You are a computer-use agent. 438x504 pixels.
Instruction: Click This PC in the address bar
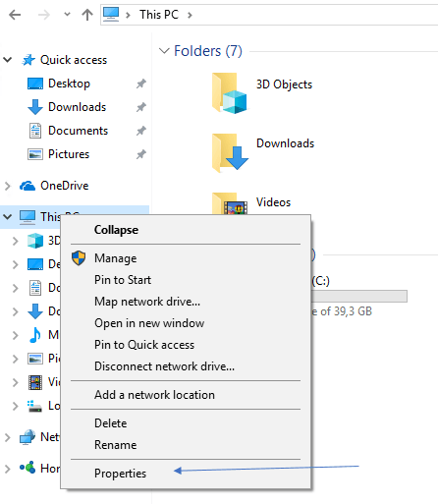[159, 15]
